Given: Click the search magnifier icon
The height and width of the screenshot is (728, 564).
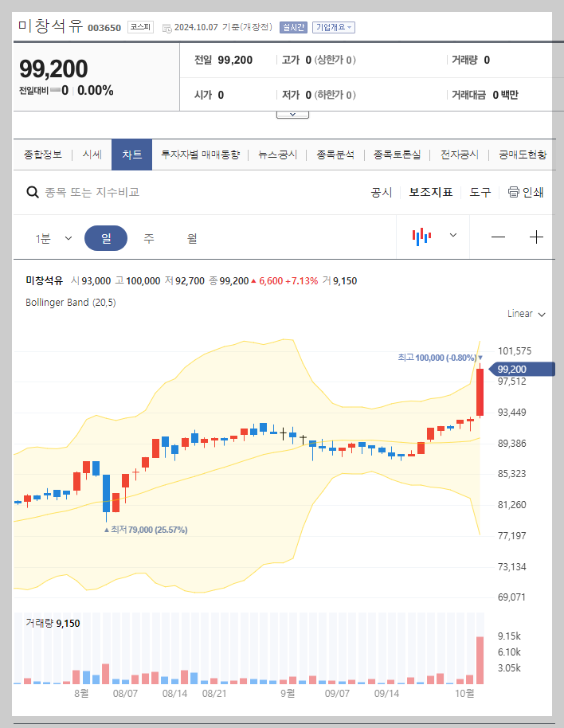Looking at the screenshot, I should tap(32, 192).
